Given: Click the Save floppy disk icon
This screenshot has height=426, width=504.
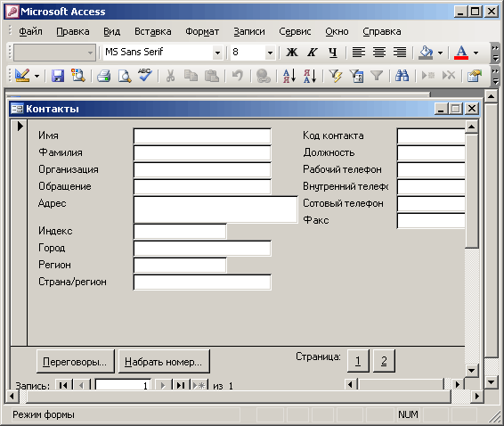Looking at the screenshot, I should pyautogui.click(x=58, y=76).
